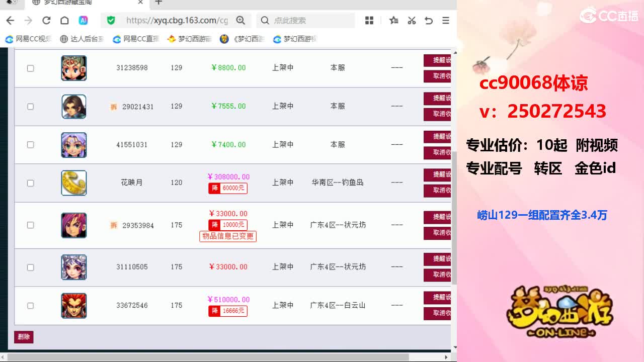Open the browser hamburger menu

(x=446, y=21)
